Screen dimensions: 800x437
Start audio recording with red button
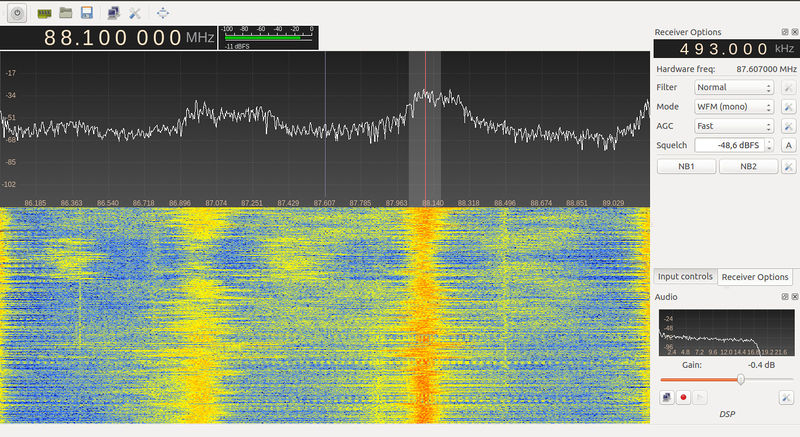(684, 397)
